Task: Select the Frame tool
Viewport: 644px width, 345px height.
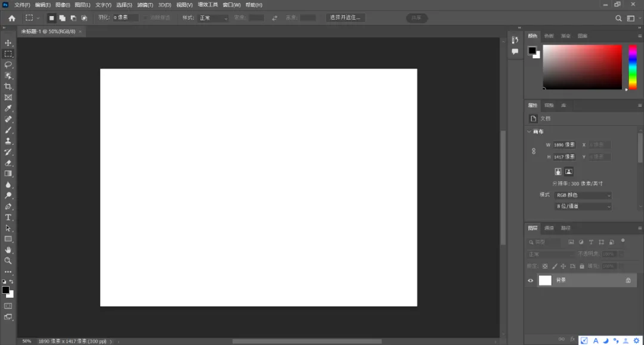Action: tap(8, 97)
